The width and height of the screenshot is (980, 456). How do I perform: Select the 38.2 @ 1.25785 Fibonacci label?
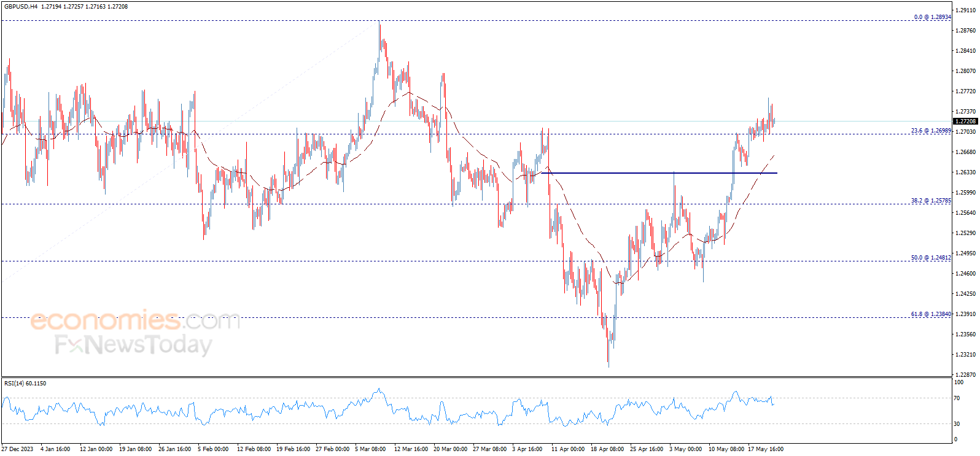[931, 201]
